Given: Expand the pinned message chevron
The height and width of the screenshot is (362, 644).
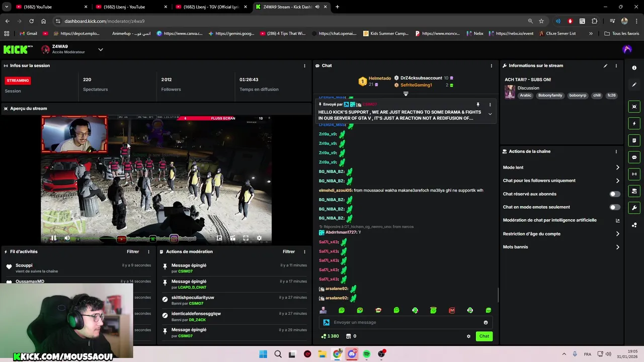Looking at the screenshot, I should point(490,114).
